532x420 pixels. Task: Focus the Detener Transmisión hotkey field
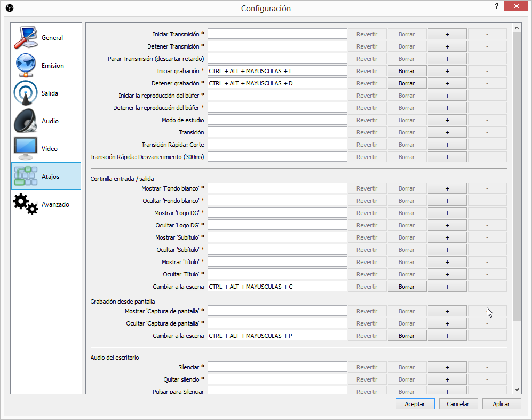[277, 46]
